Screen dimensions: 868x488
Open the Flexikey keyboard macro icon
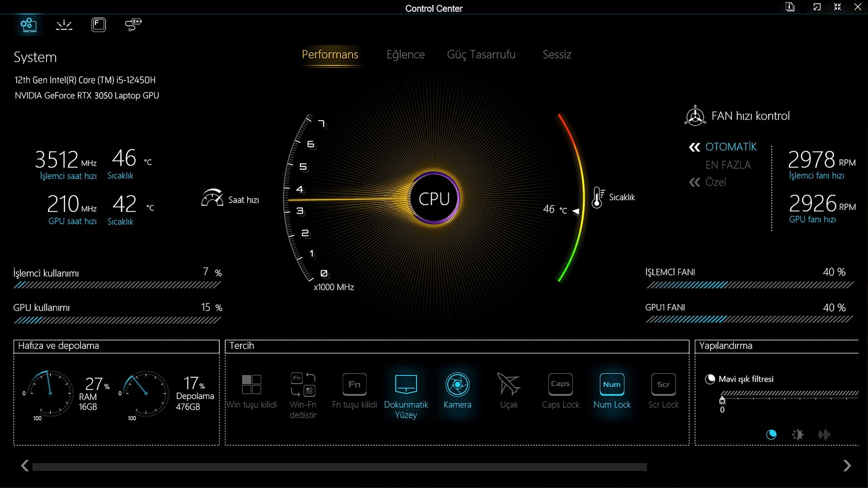click(98, 24)
